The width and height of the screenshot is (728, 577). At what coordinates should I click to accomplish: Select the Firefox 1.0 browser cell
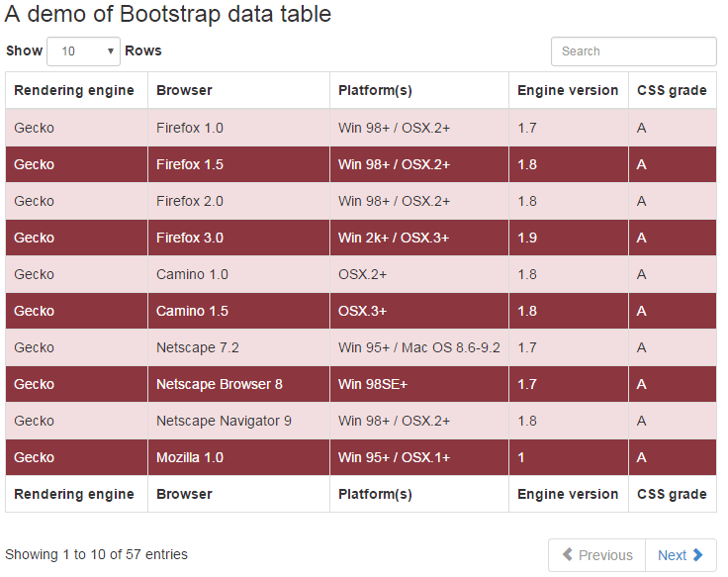[x=238, y=128]
